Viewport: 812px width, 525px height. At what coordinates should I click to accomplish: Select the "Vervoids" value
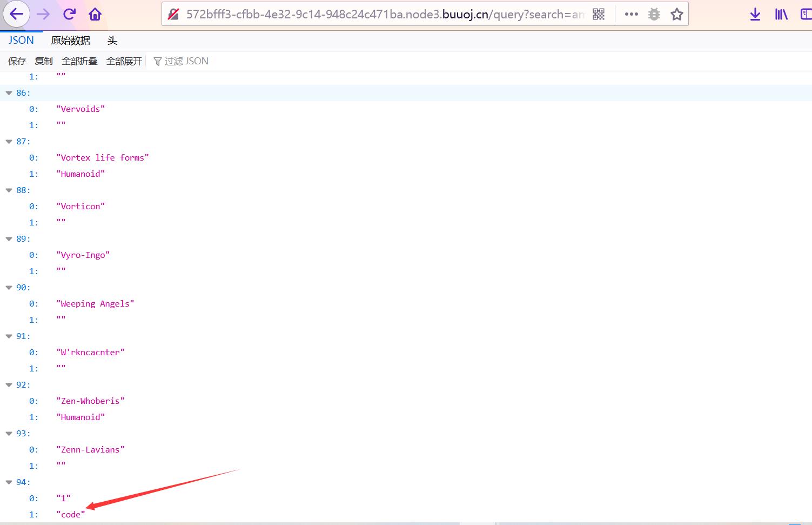click(x=80, y=109)
